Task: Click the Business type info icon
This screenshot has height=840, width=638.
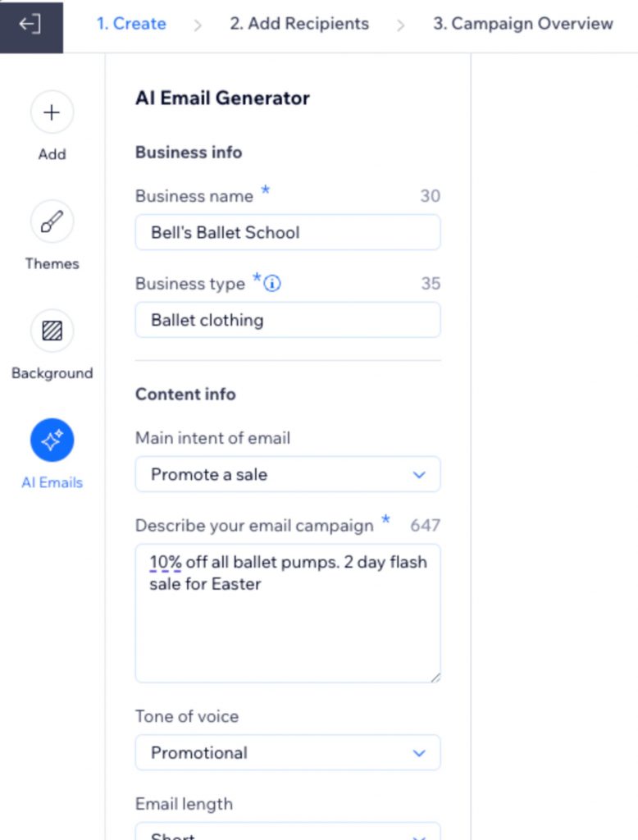Action: click(x=273, y=284)
